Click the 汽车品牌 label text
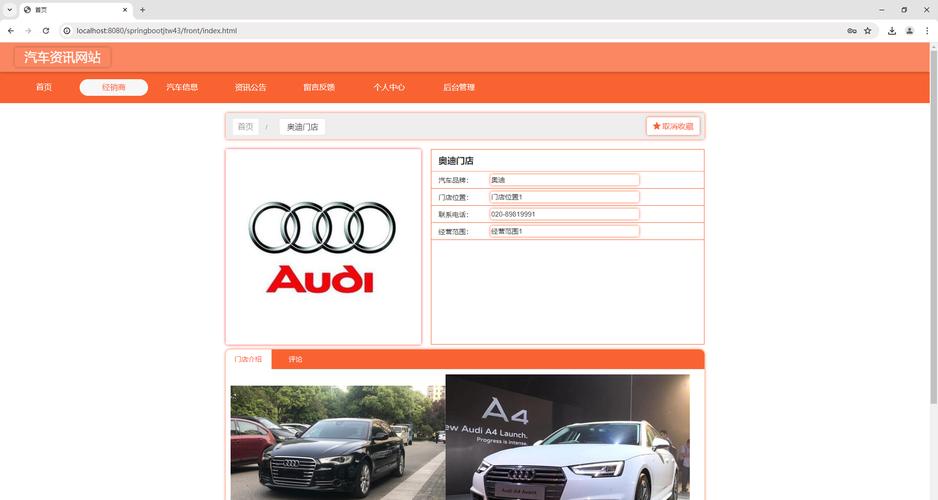938x500 pixels. 453,180
